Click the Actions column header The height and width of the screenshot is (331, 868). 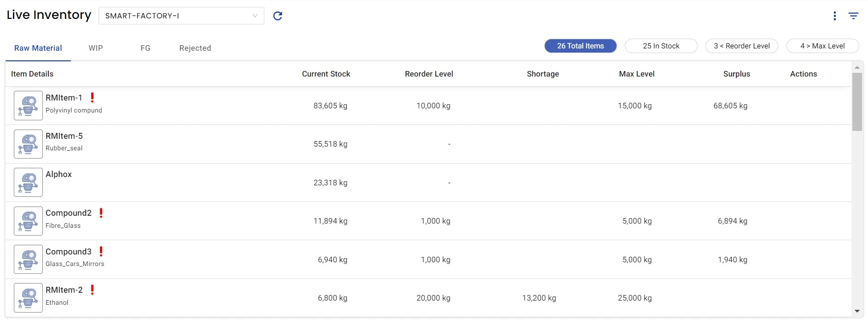pyautogui.click(x=804, y=74)
